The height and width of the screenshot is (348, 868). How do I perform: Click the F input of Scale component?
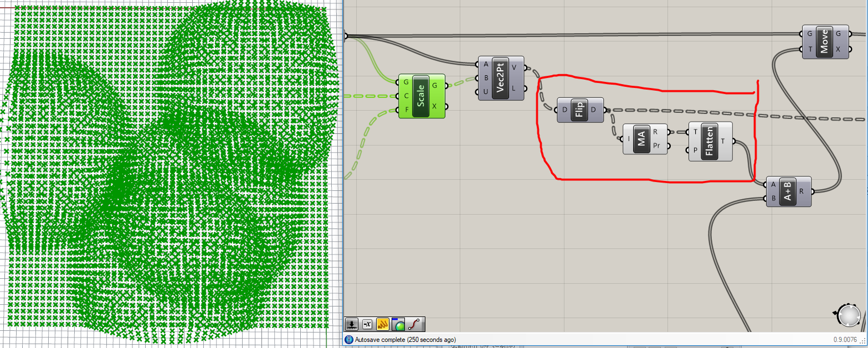point(407,109)
